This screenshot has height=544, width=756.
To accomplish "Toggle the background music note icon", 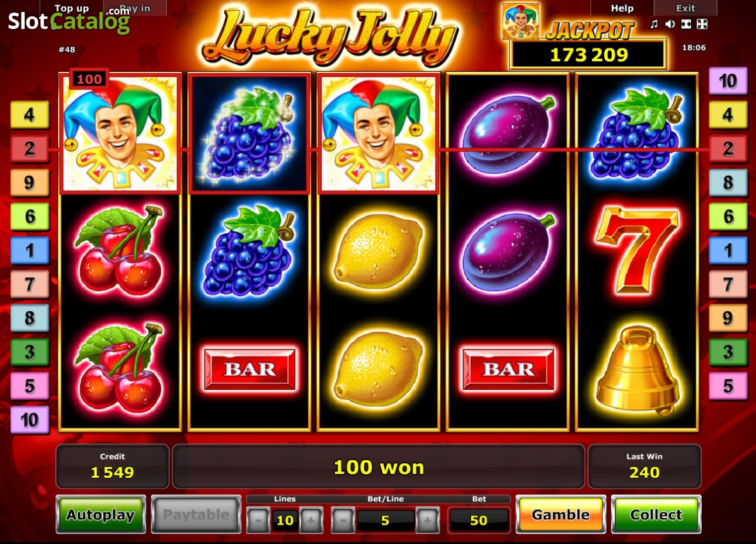I will (x=654, y=25).
